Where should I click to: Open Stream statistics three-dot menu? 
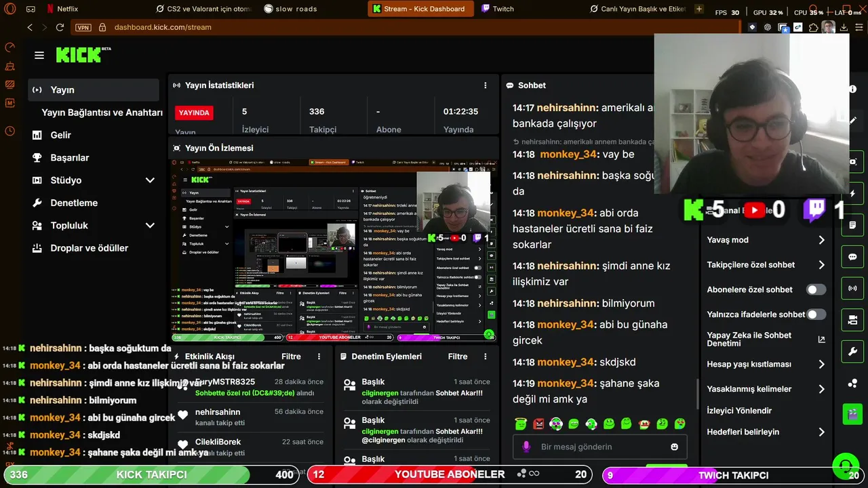click(485, 85)
